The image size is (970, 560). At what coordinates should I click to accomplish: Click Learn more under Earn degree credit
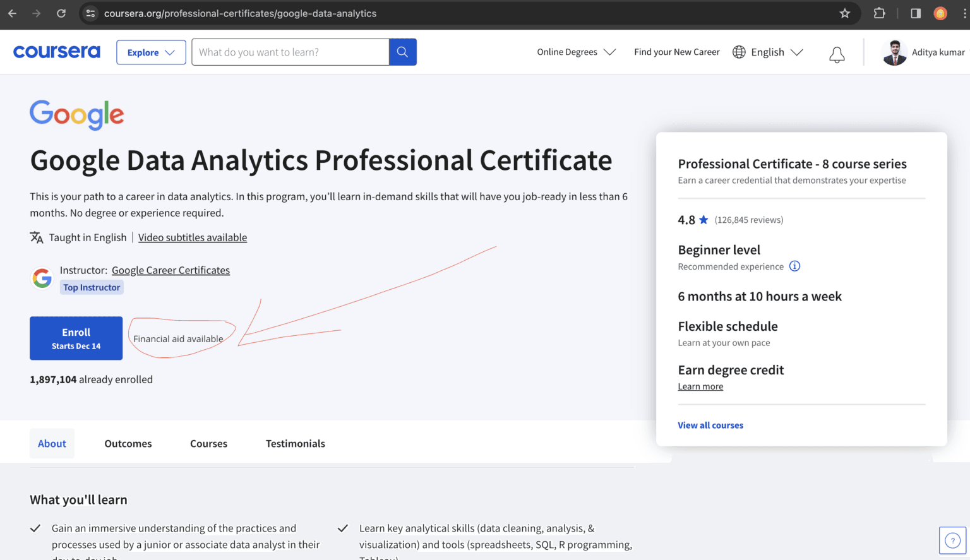click(x=700, y=386)
